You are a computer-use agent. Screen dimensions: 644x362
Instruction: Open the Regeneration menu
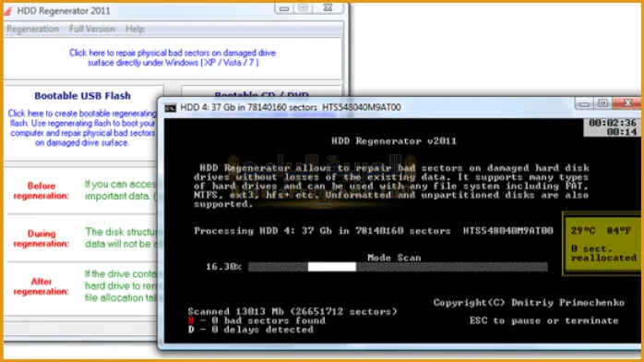point(33,30)
